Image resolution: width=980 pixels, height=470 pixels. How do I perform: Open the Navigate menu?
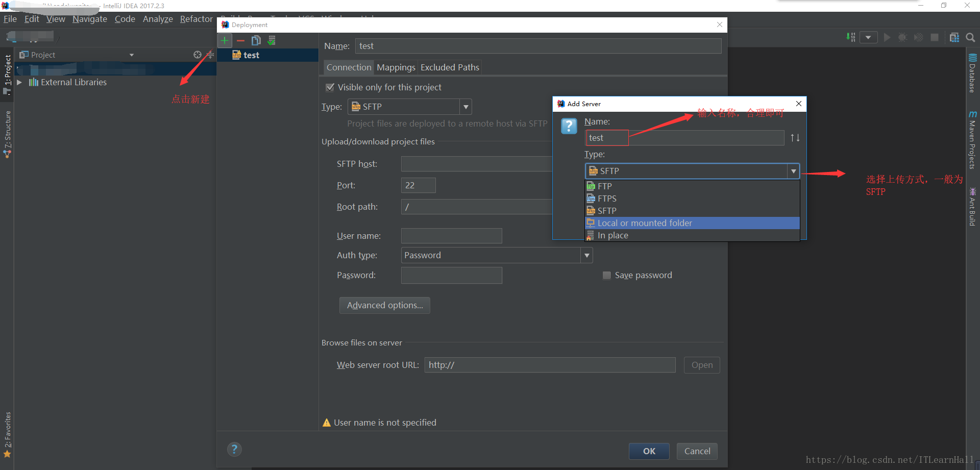tap(90, 19)
